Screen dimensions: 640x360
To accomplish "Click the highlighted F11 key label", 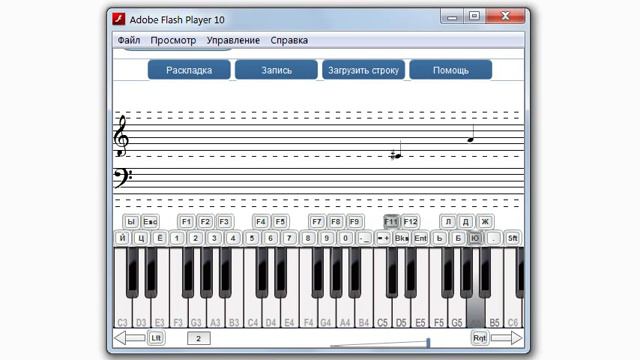I will 391,222.
